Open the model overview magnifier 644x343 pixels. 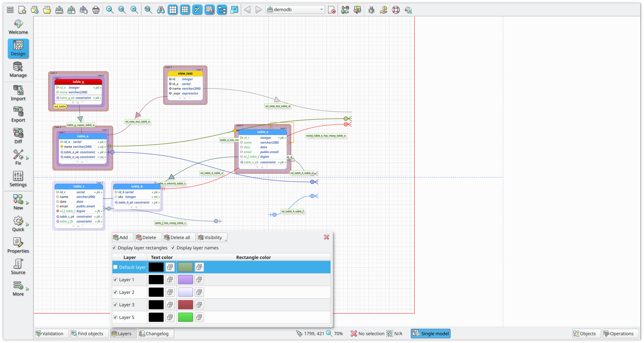pos(148,10)
